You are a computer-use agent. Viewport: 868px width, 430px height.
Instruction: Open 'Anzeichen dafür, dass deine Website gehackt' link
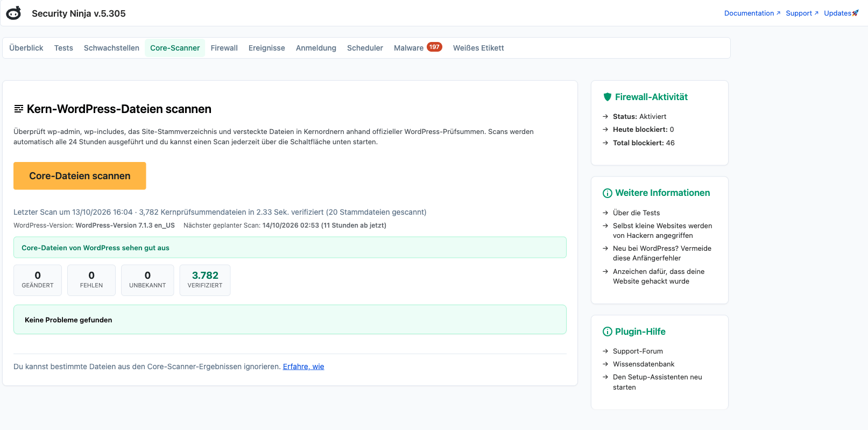click(659, 277)
